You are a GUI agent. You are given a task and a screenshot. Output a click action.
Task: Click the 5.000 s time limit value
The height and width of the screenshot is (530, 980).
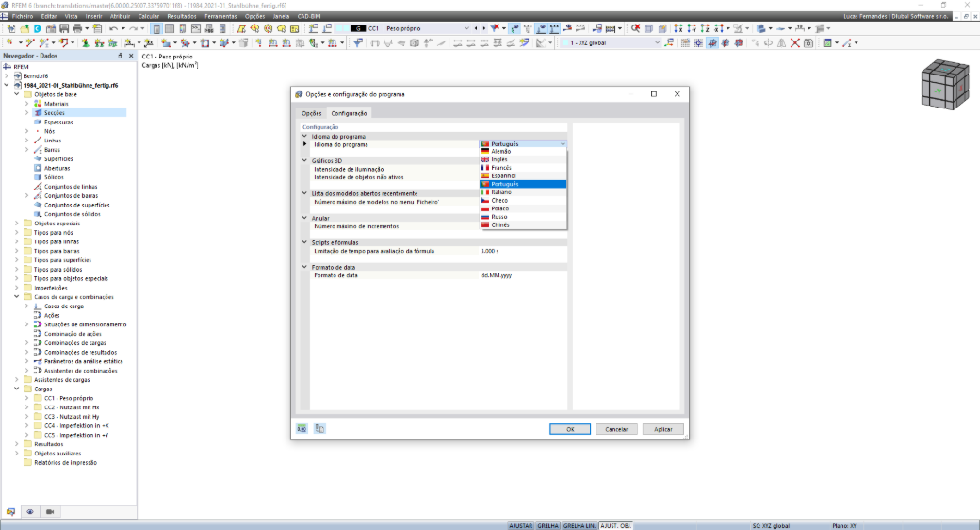523,251
